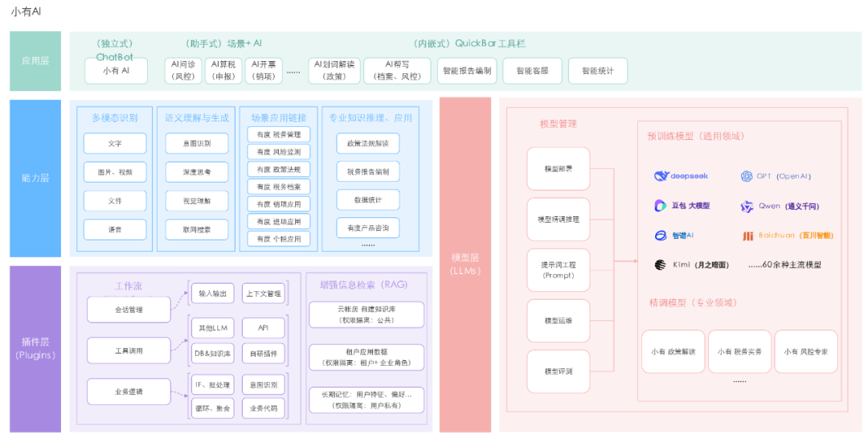Screen dimensions: 868x443
Task: Click the 税务报告编制 box
Action: [368, 172]
